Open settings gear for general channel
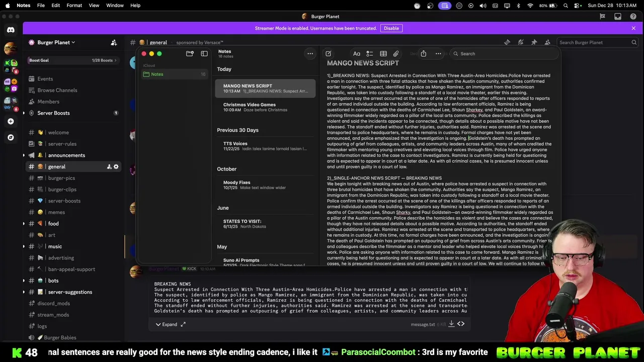This screenshot has height=362, width=644. tap(116, 166)
